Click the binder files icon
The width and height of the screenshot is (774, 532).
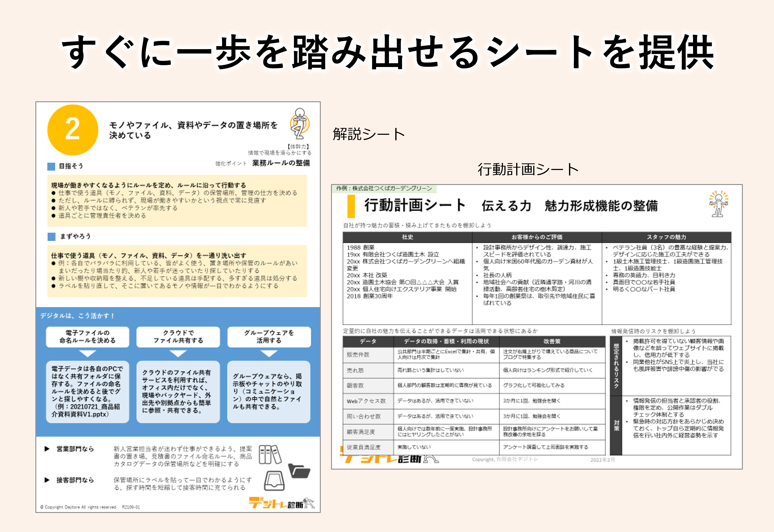pos(270,454)
